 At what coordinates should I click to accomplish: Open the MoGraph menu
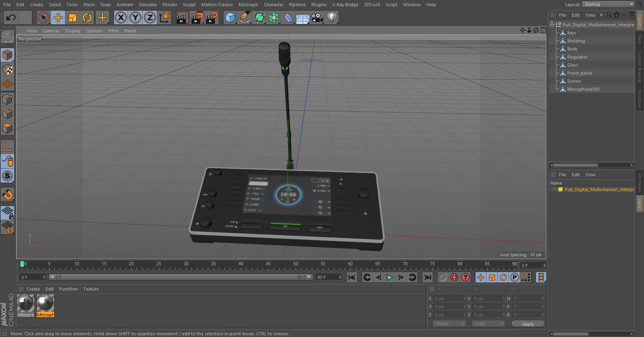pos(248,5)
